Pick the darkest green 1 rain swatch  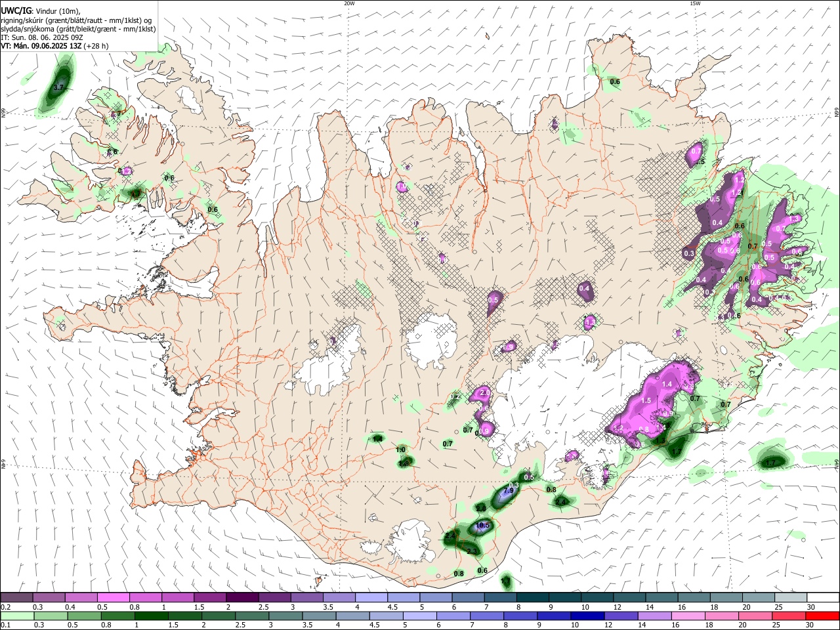pyautogui.click(x=152, y=616)
